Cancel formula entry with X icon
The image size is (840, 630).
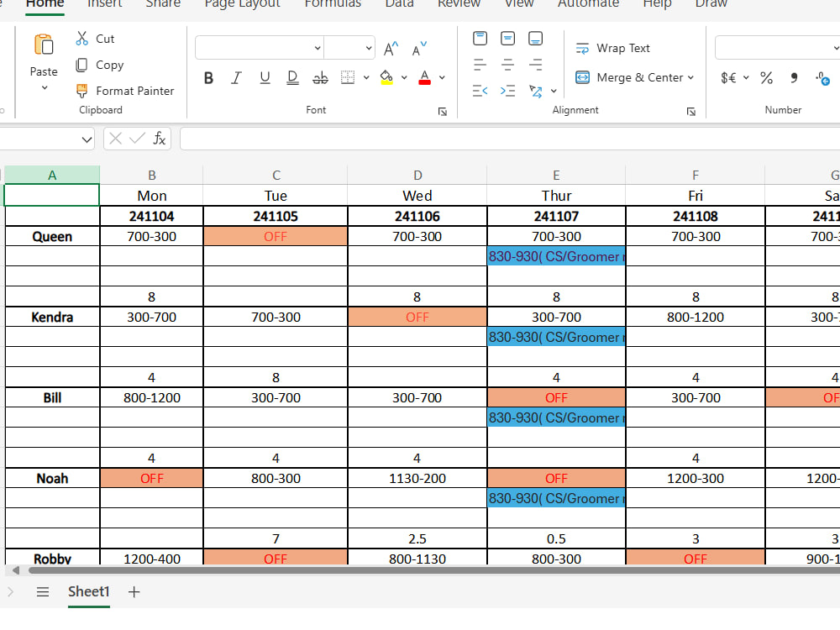click(x=114, y=139)
